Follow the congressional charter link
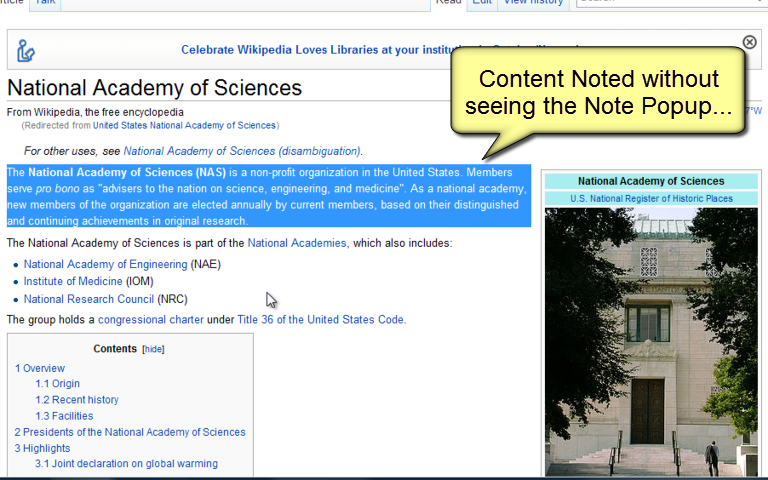Image resolution: width=768 pixels, height=480 pixels. (x=151, y=320)
